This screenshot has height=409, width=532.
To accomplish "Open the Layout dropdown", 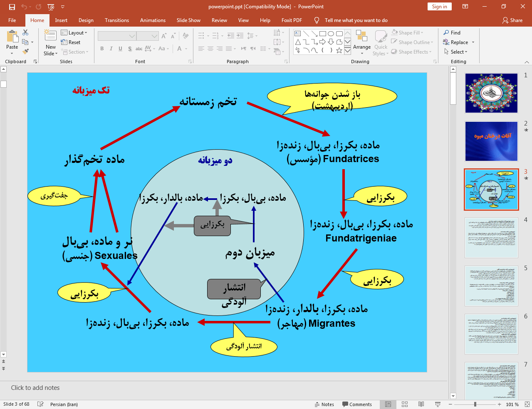I will [74, 32].
